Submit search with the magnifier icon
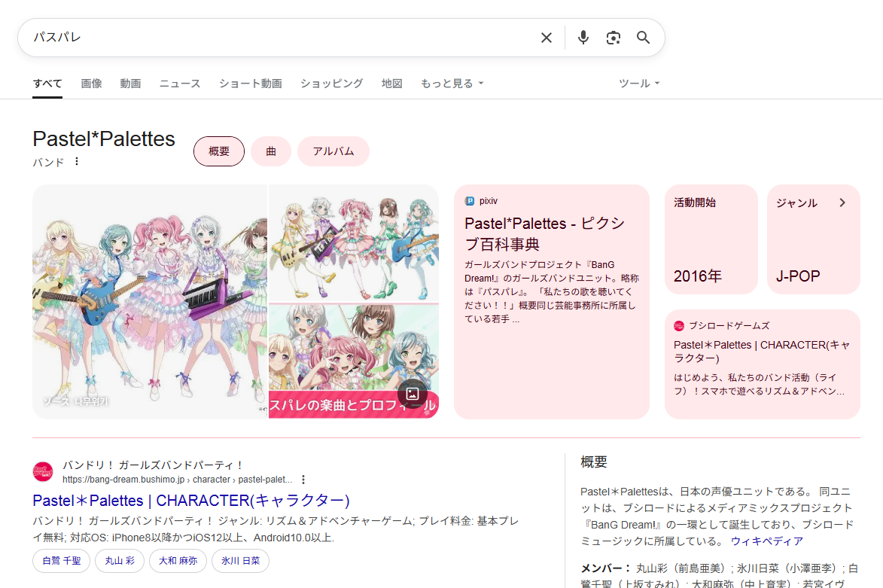The height and width of the screenshot is (588, 883). (643, 38)
